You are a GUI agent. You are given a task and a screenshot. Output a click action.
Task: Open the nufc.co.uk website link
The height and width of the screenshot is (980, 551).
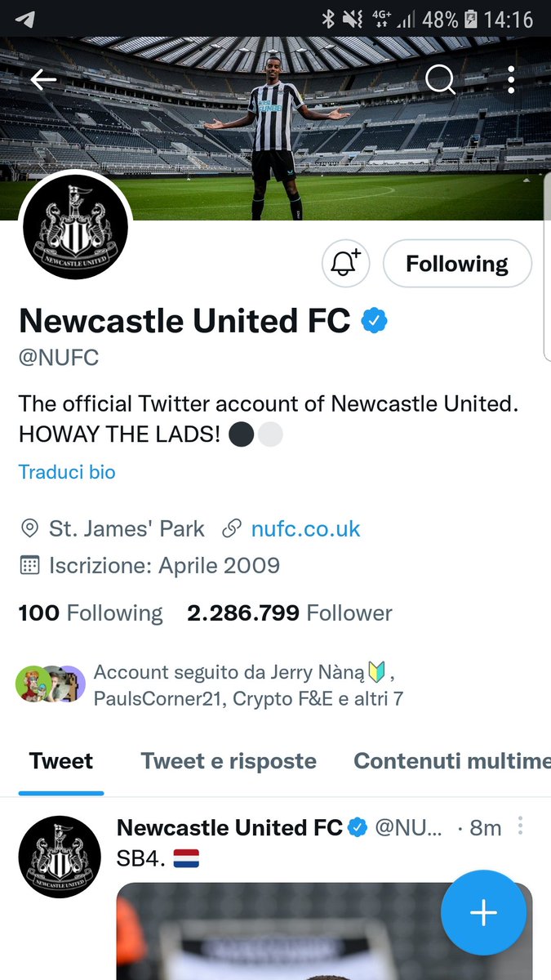point(305,528)
